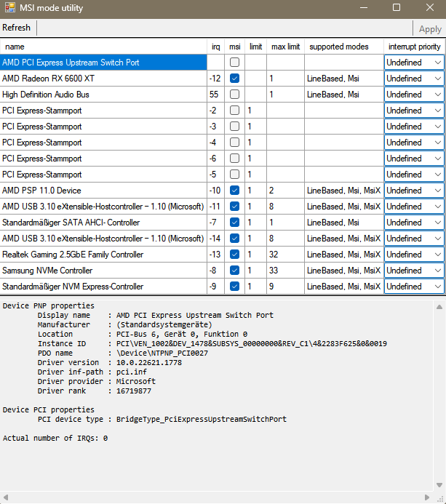
Task: Open priority dropdown for PCI Express-Stammport irq -5
Action: coord(415,175)
